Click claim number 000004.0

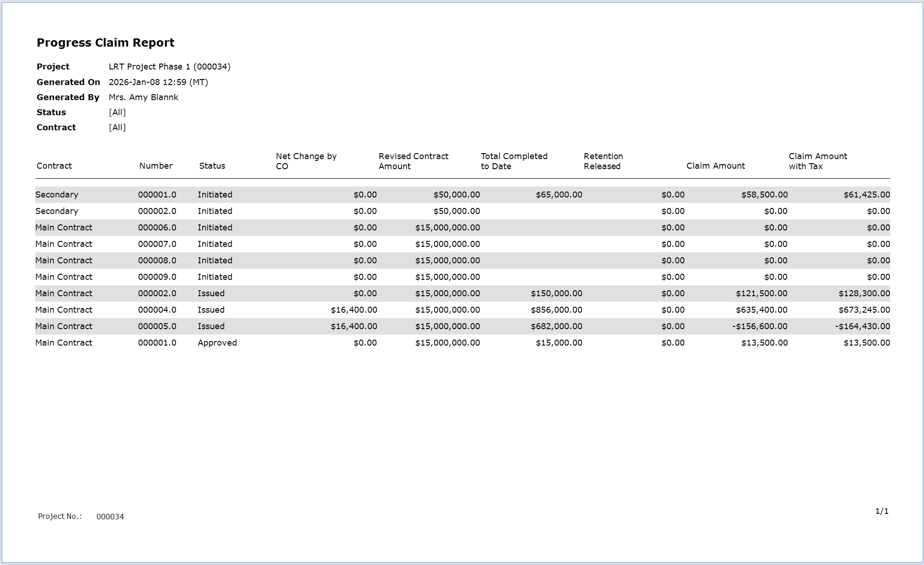pos(157,310)
